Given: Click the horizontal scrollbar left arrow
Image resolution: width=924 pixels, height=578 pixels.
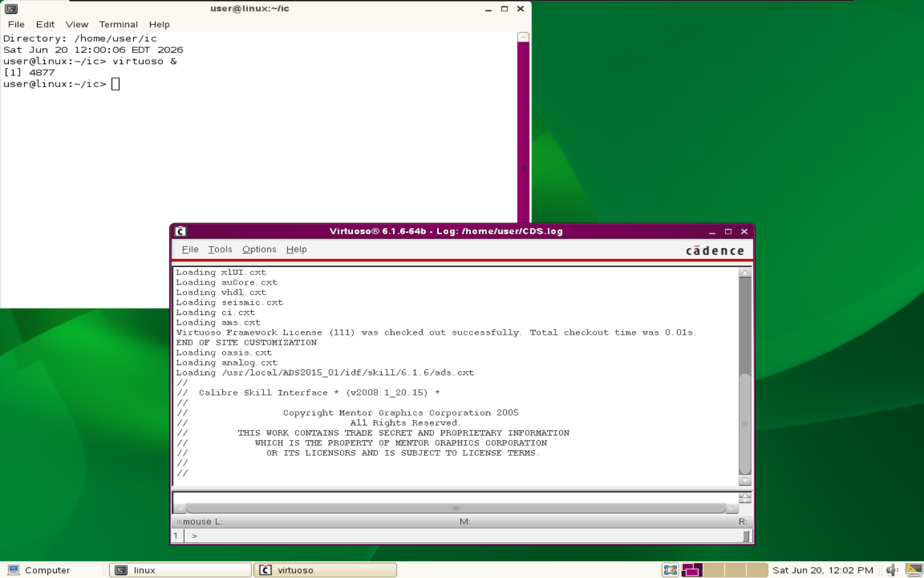Looking at the screenshot, I should pyautogui.click(x=180, y=508).
